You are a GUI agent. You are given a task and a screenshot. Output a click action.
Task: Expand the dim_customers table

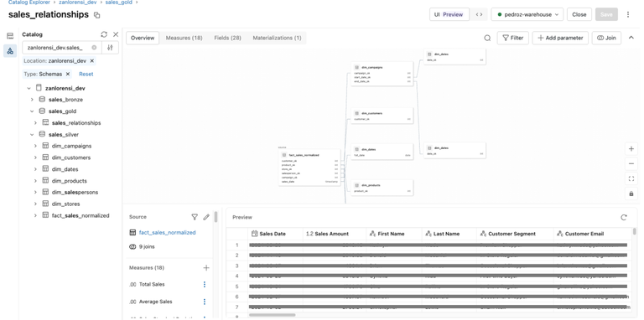pyautogui.click(x=35, y=157)
